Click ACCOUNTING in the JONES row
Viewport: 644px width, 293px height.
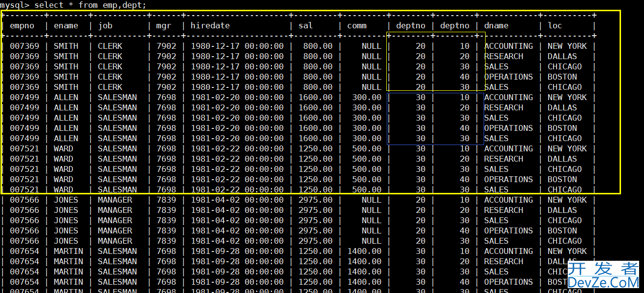pos(509,200)
